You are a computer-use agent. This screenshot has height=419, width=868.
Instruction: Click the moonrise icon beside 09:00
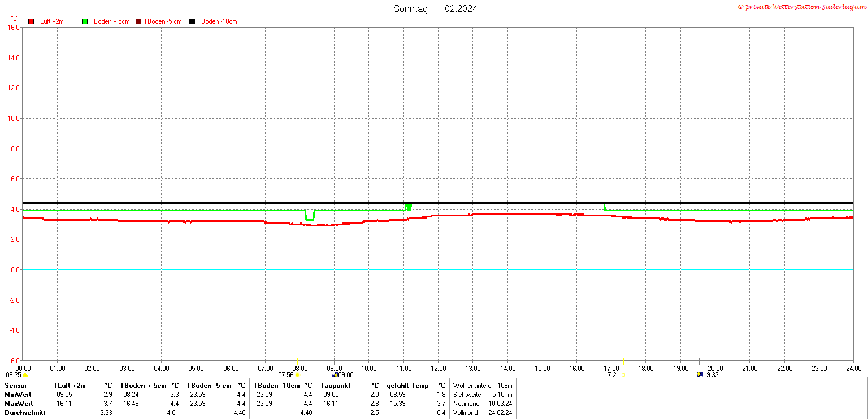point(335,374)
